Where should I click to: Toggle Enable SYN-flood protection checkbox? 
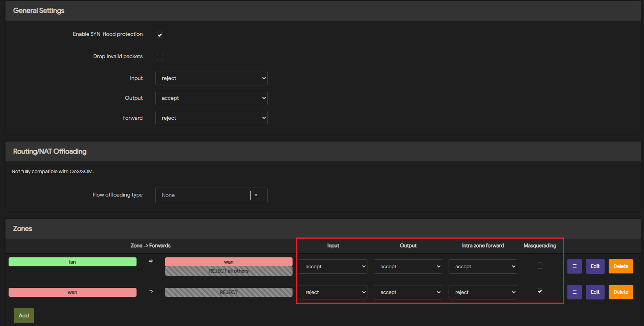click(x=160, y=35)
